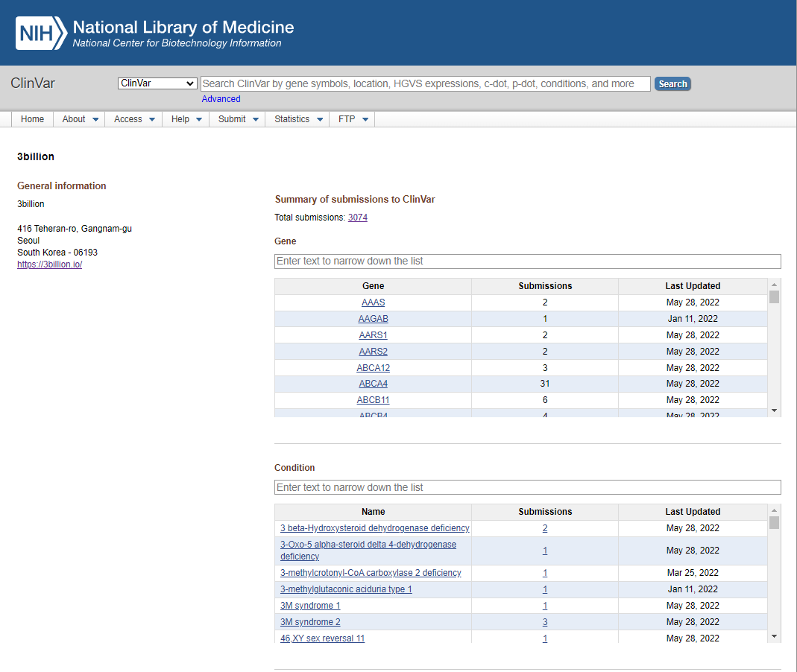
Task: Click the Gene filter text box
Action: click(x=527, y=261)
